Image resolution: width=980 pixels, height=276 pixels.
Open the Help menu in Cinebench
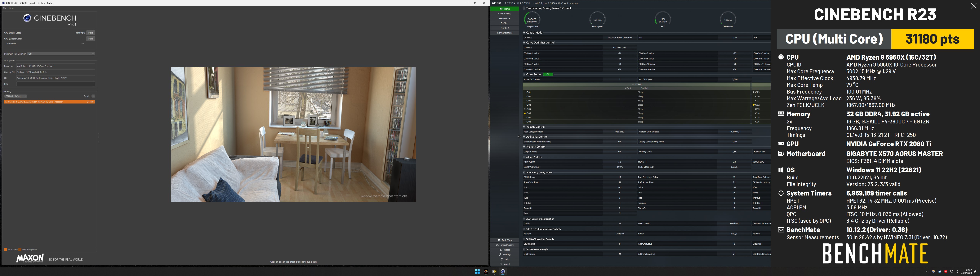pyautogui.click(x=11, y=8)
